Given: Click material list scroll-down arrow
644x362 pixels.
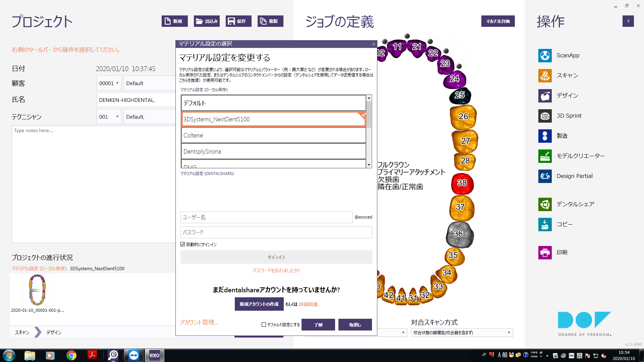Looking at the screenshot, I should tap(369, 165).
